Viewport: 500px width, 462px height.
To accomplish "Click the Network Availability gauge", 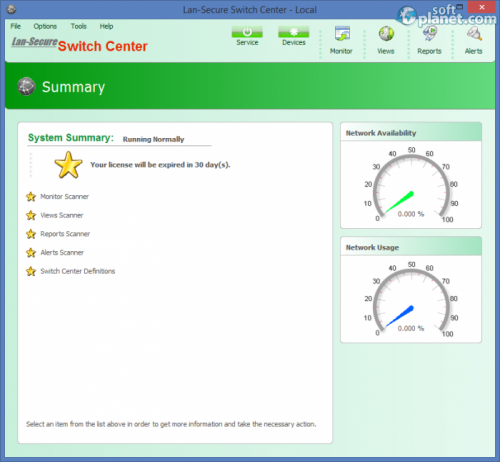I will pyautogui.click(x=411, y=185).
